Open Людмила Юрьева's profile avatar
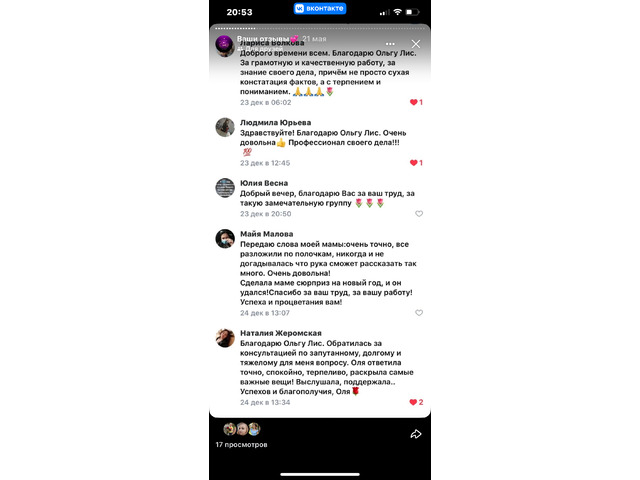This screenshot has height=480, width=640. coord(225,127)
